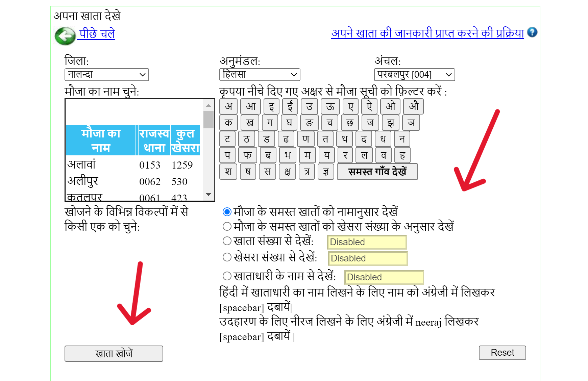This screenshot has height=381, width=588.
Task: Click the खाता खोजें button
Action: point(114,353)
